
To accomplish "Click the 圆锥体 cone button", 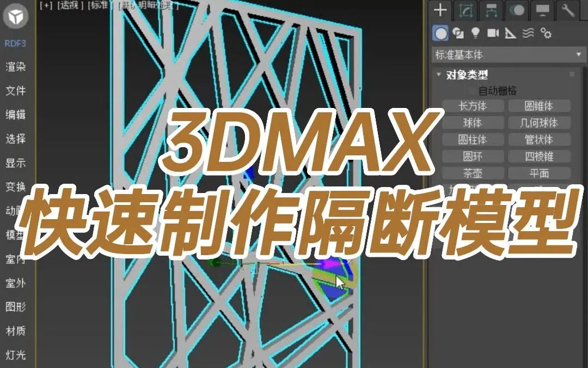I will click(539, 106).
